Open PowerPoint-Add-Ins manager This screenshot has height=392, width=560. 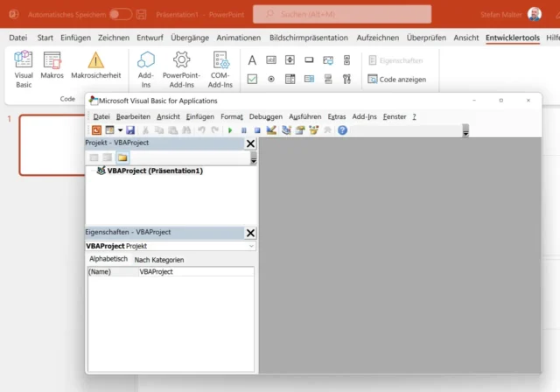pyautogui.click(x=181, y=66)
